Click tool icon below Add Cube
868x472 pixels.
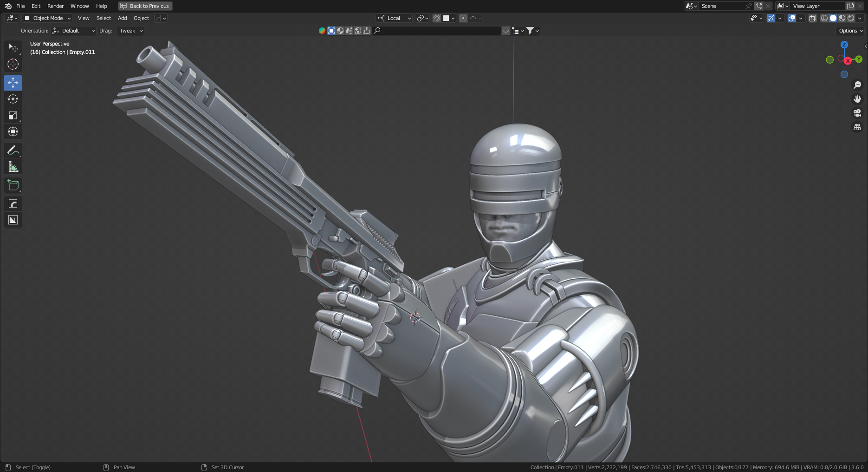(x=13, y=203)
